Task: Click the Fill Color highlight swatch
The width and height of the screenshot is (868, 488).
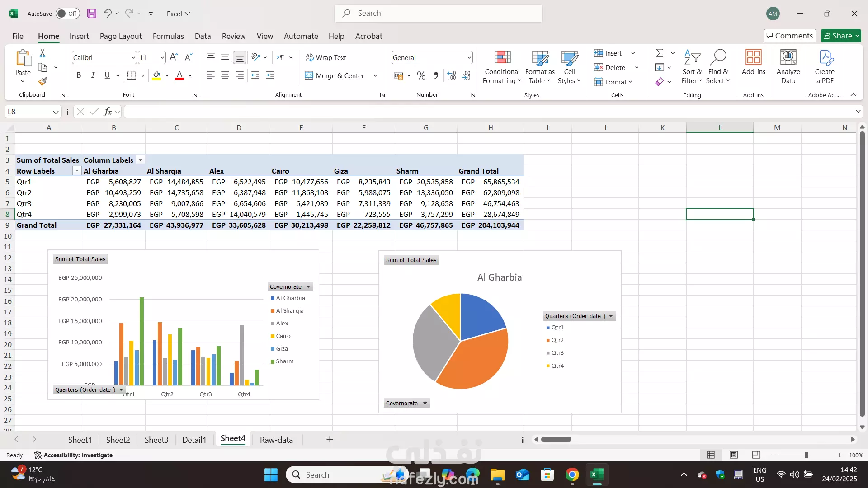Action: 156,75
